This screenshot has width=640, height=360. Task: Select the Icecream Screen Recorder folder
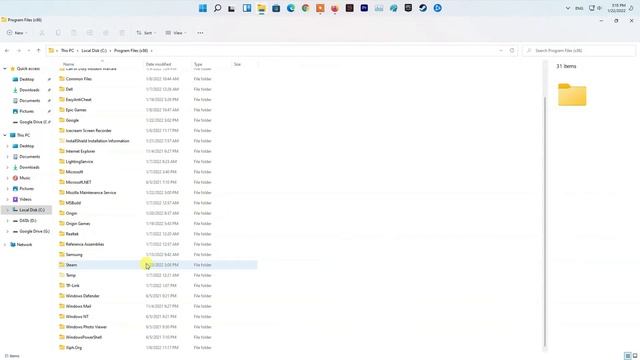click(89, 131)
